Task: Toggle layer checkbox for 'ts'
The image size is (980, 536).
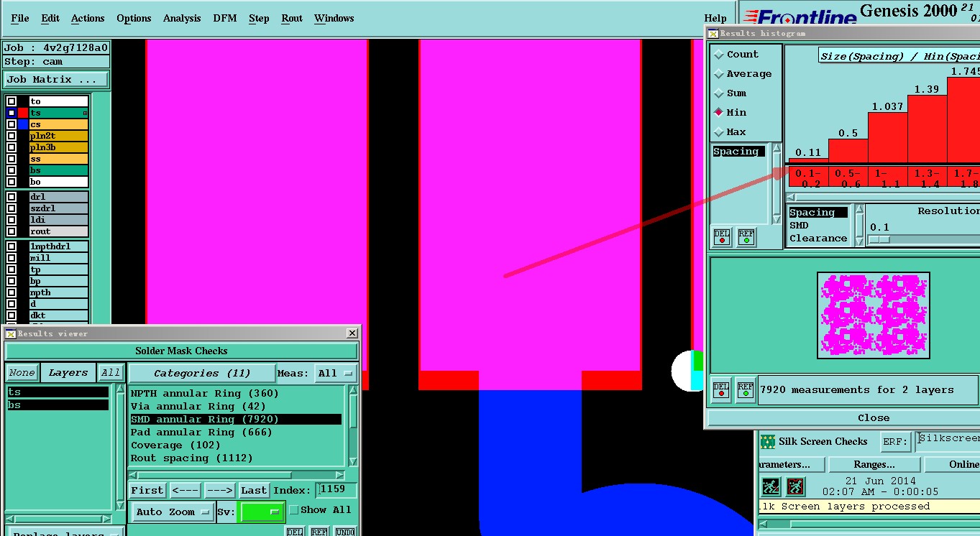Action: pyautogui.click(x=12, y=113)
